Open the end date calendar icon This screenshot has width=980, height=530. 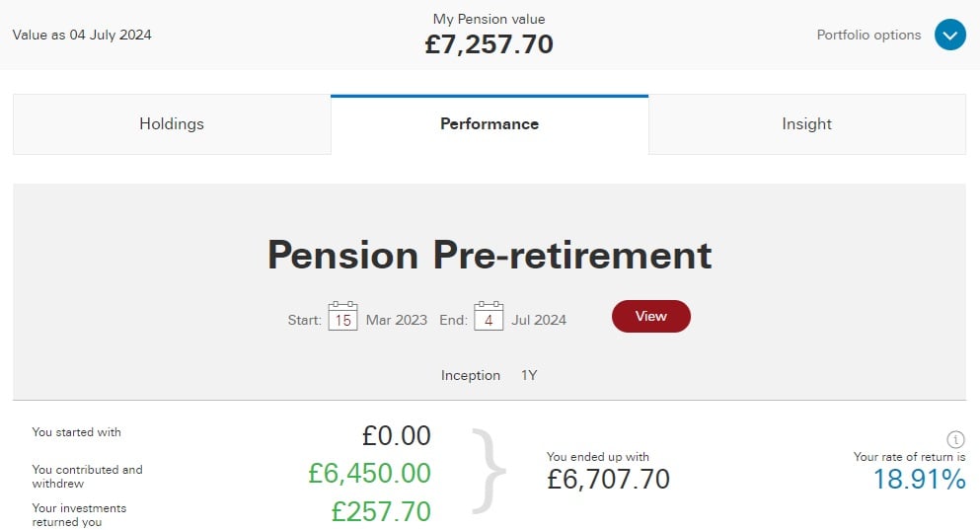click(489, 316)
